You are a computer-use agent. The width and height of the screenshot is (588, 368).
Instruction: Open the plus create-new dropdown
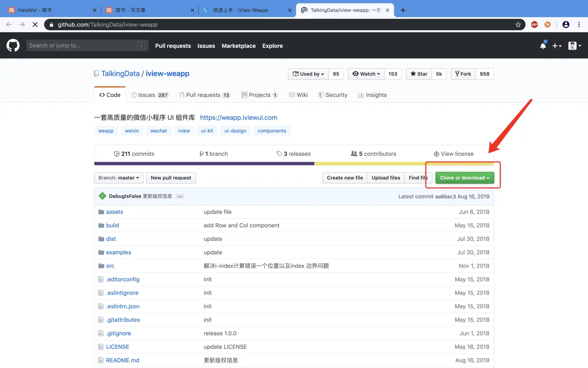point(557,46)
